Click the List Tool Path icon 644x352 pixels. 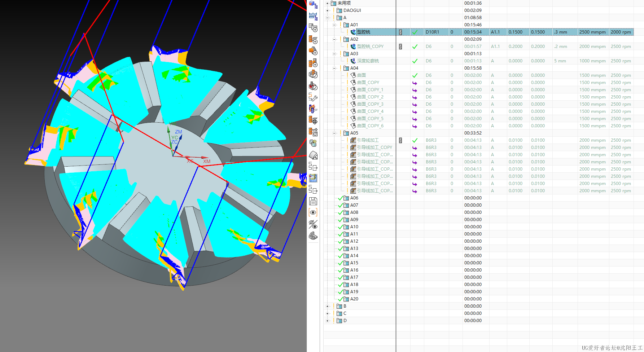313,144
